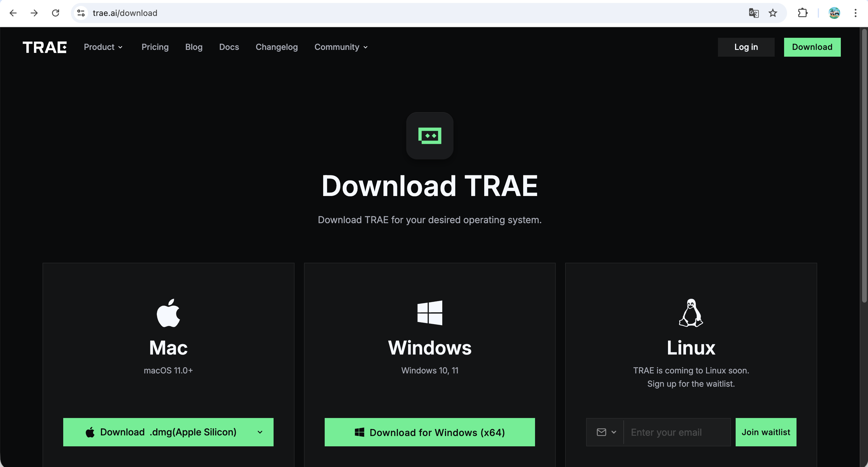Bookmark this page with star icon
The width and height of the screenshot is (868, 467).
coord(773,13)
